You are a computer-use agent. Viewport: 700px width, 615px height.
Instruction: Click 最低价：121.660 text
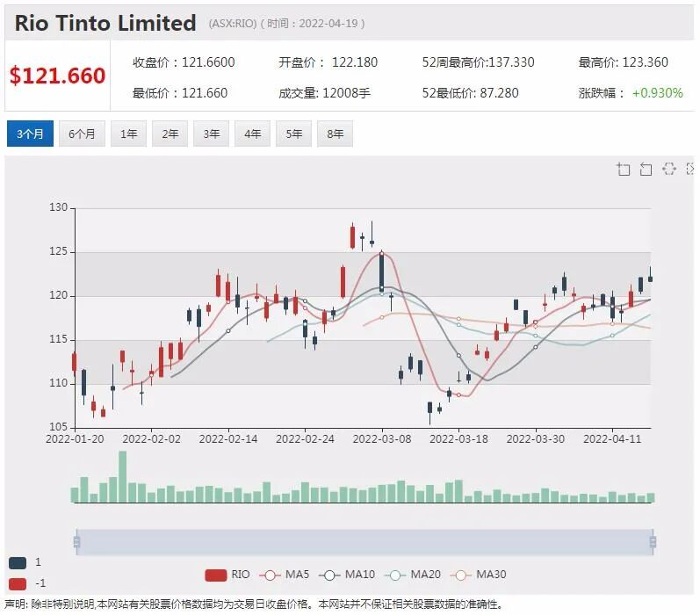pos(180,93)
